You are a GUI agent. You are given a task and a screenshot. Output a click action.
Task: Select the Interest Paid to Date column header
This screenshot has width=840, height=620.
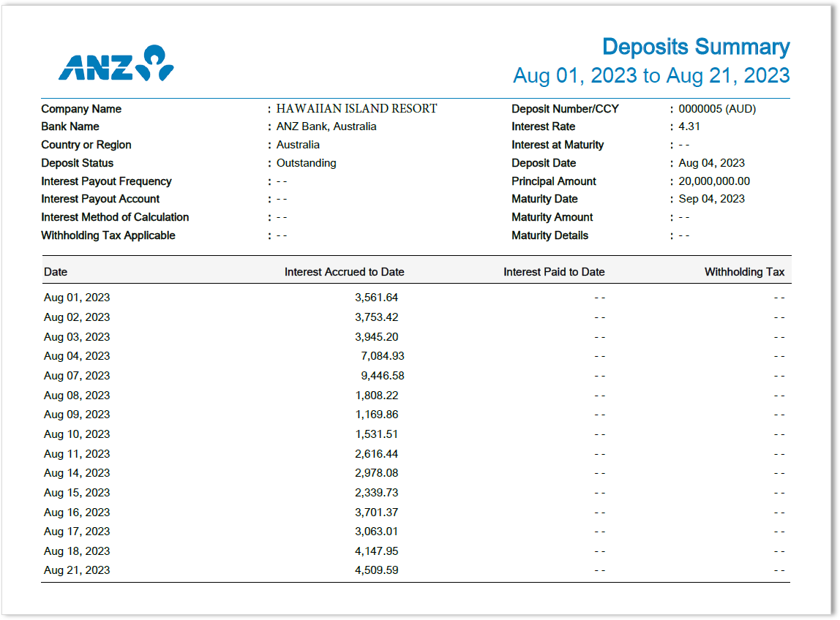(554, 271)
